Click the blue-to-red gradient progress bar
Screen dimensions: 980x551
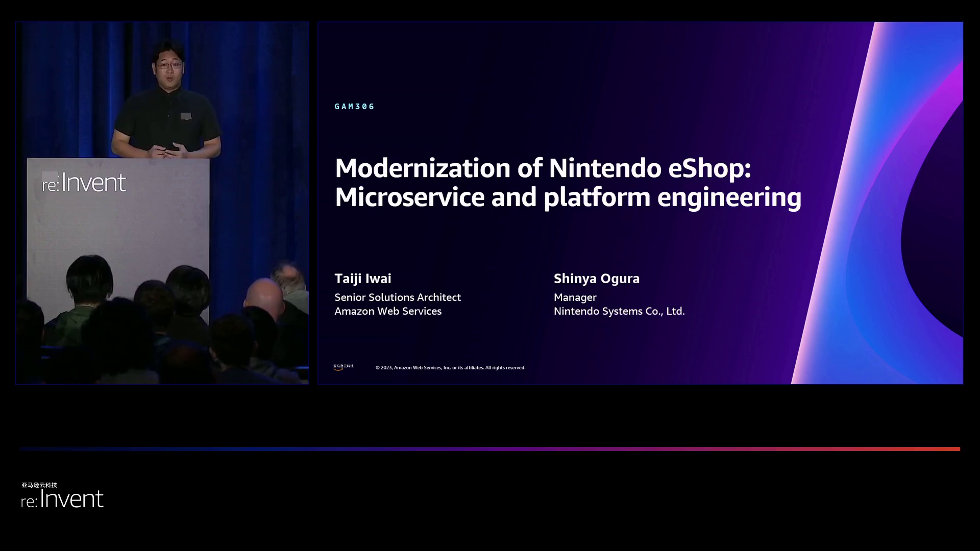click(x=490, y=449)
